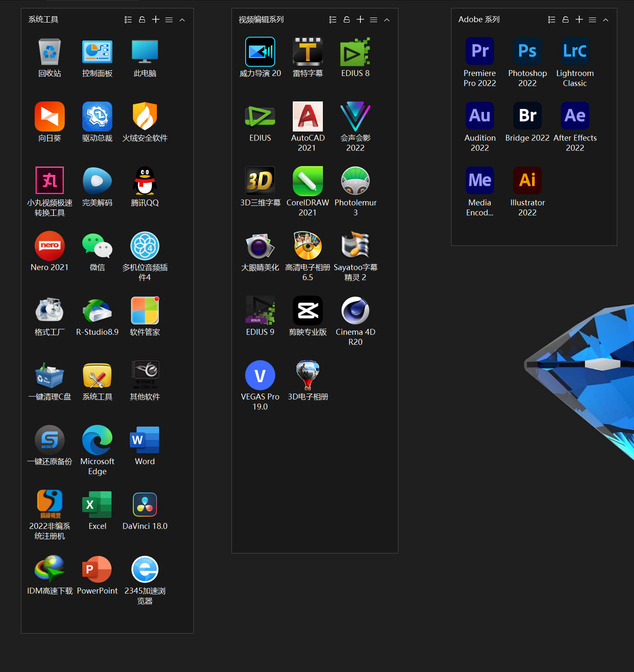The width and height of the screenshot is (634, 672).
Task: Open EDIUS 8 icon
Action: click(x=355, y=52)
